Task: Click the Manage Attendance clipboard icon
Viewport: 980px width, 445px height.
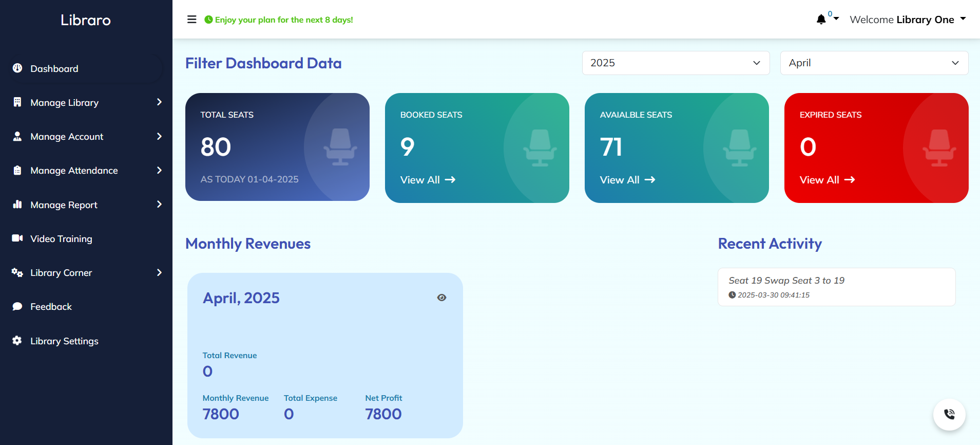Action: pos(17,170)
